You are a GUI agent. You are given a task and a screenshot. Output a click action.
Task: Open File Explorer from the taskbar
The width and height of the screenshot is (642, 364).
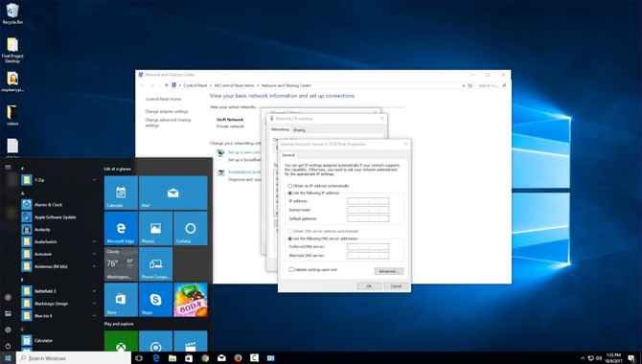tap(172, 358)
